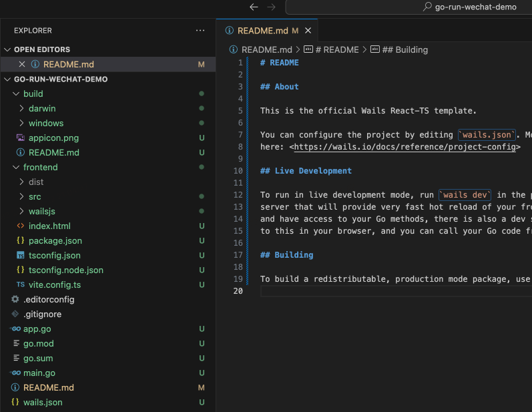Collapse the build folder
532x412 pixels.
(x=16, y=93)
